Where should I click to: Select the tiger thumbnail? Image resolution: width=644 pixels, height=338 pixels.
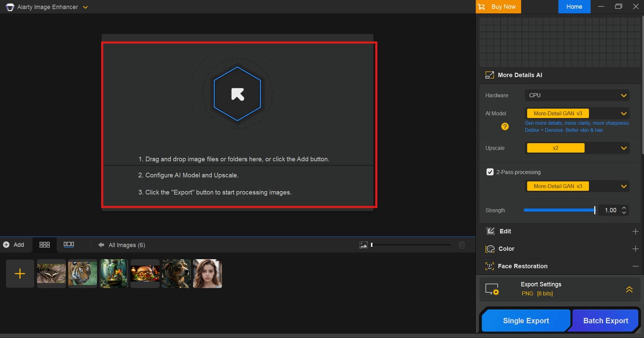pos(83,274)
